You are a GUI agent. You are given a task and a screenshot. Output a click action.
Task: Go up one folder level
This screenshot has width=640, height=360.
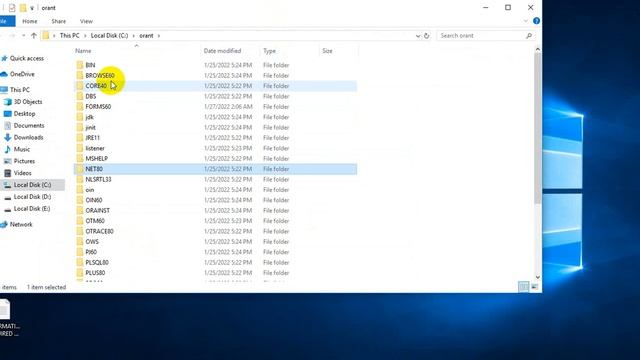pyautogui.click(x=34, y=36)
